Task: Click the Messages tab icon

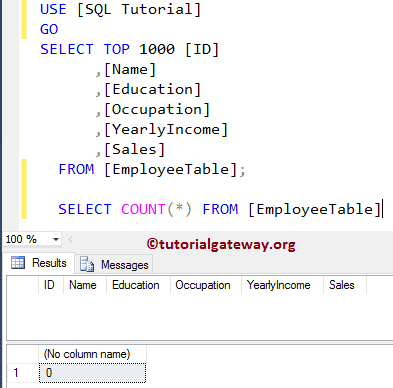Action: click(87, 264)
